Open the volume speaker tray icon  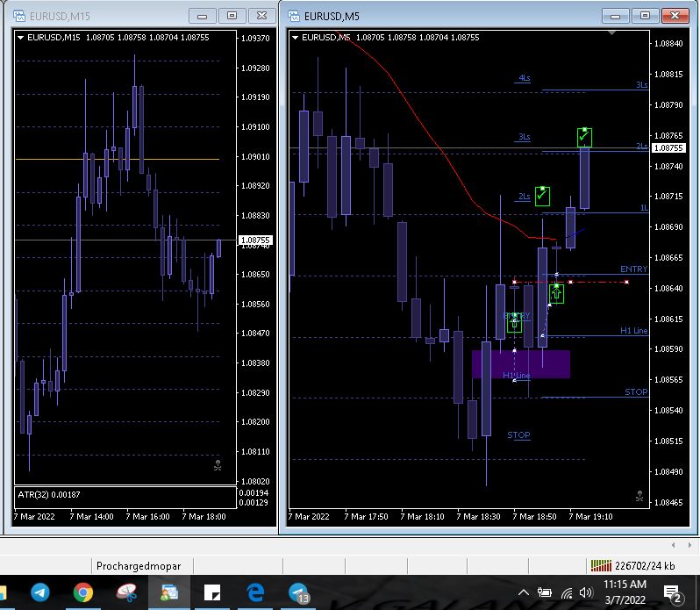pos(585,593)
